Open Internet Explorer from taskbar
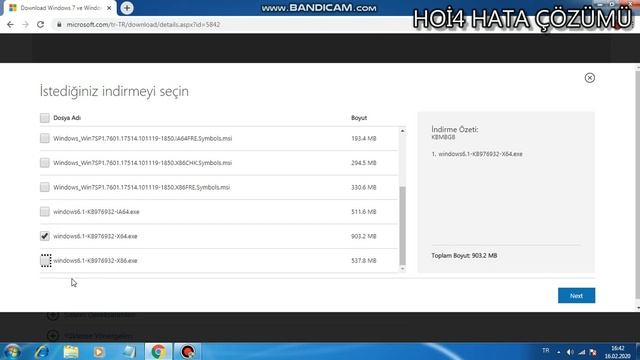Viewport: 640px width, 360px height. [42, 351]
